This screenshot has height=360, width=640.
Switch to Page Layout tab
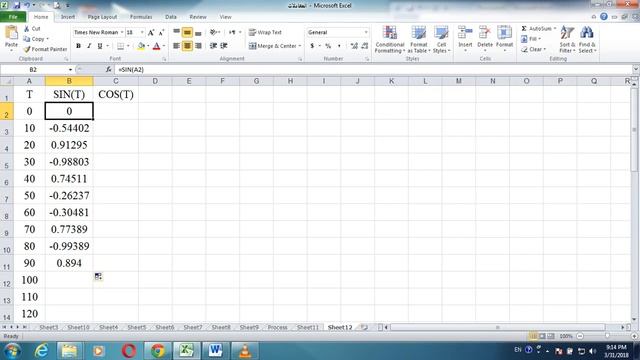pyautogui.click(x=102, y=17)
